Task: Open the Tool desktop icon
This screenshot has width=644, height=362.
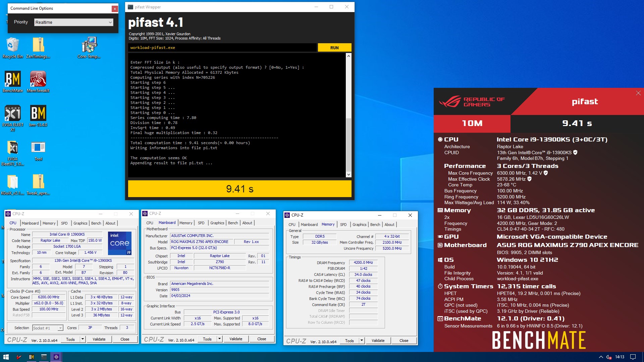Action: tap(38, 151)
